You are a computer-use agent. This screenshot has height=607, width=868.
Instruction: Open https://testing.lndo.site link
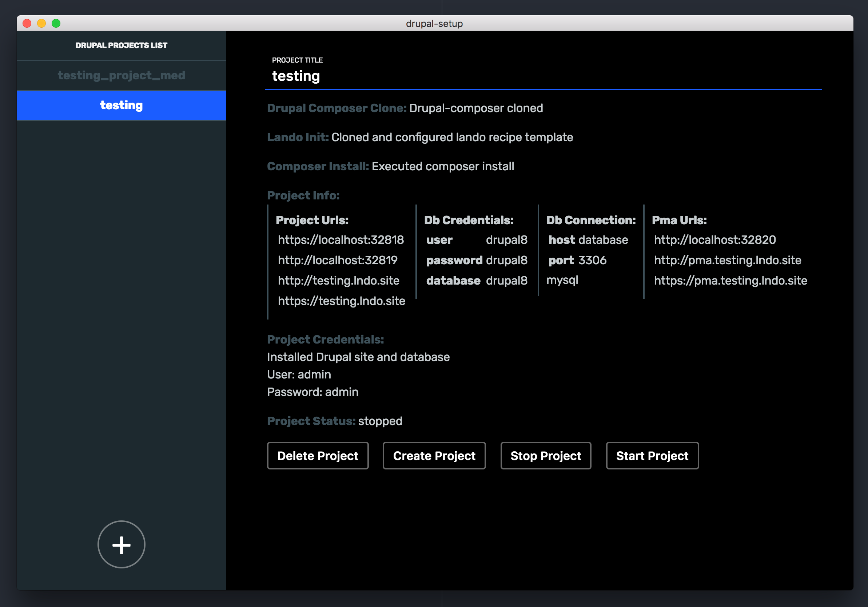point(341,301)
